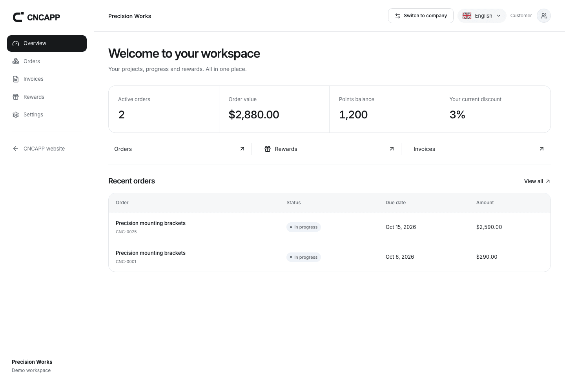Click the Settings gear icon in sidebar
The image size is (565, 392).
16,115
